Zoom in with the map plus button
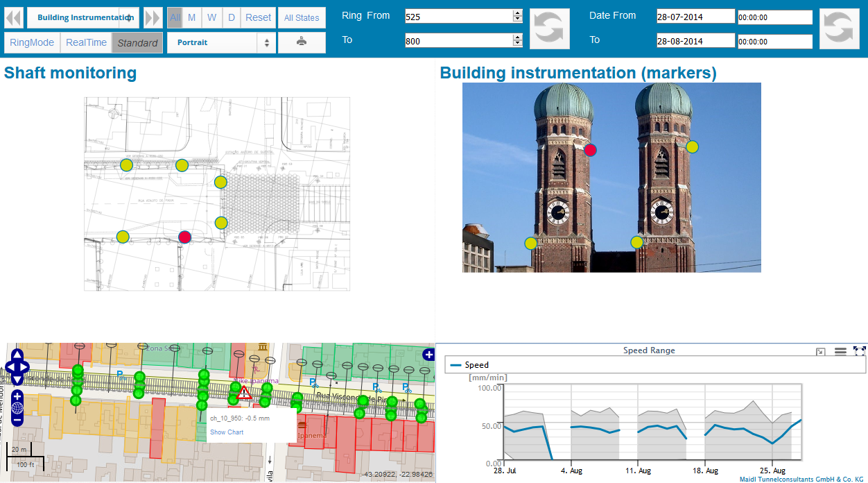The width and height of the screenshot is (868, 483). click(17, 396)
